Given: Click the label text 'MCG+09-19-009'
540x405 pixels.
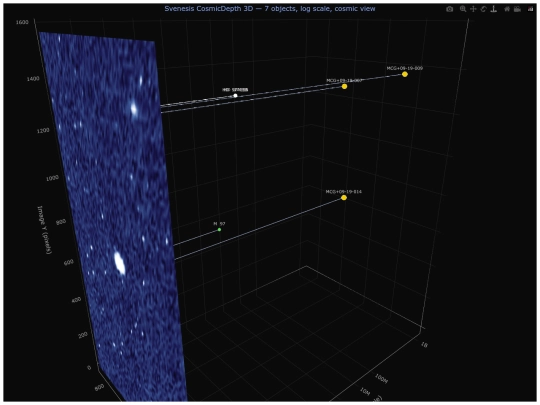Looking at the screenshot, I should tap(405, 68).
